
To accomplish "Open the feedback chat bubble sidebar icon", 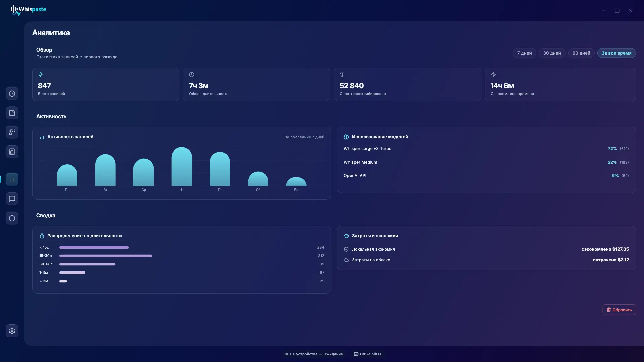I will click(x=12, y=199).
